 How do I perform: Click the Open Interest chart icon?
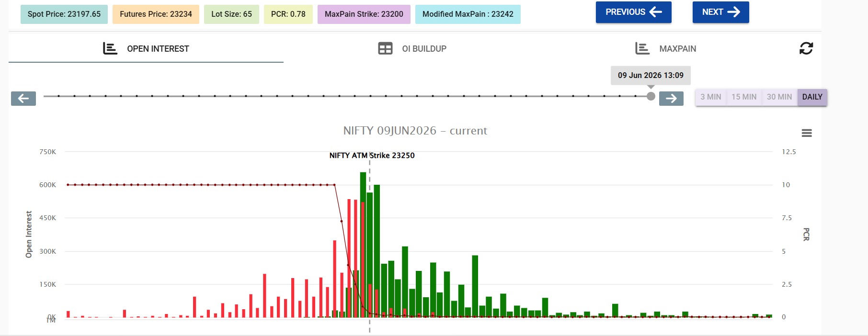click(110, 48)
